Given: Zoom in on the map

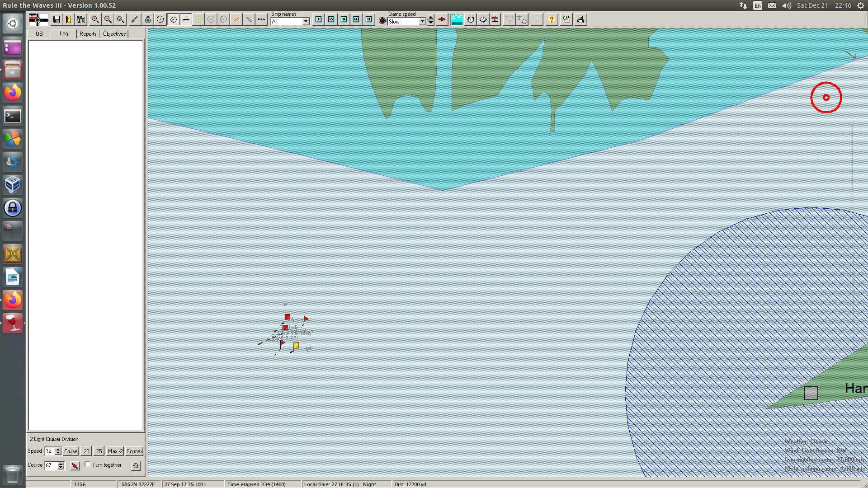Looking at the screenshot, I should [x=95, y=19].
